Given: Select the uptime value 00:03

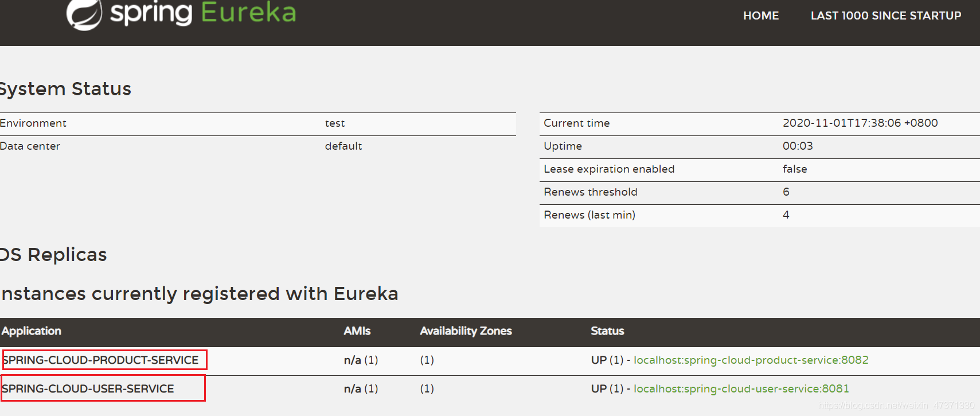Looking at the screenshot, I should tap(798, 146).
